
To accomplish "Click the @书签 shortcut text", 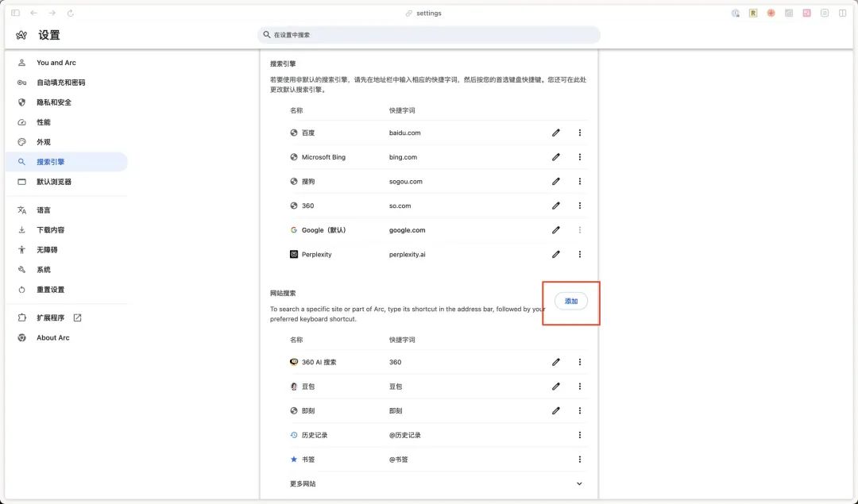I will click(398, 460).
